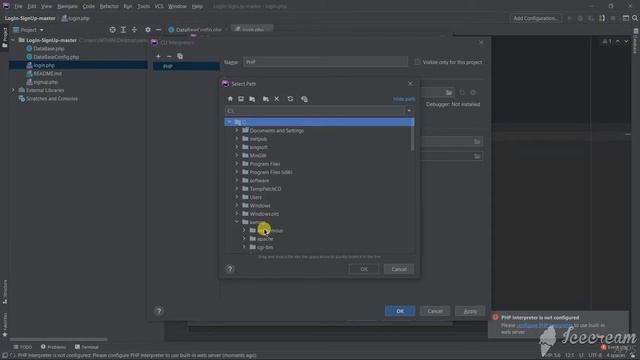This screenshot has width=640, height=360.
Task: Create a new folder in Select Path toolbar
Action: click(x=266, y=99)
